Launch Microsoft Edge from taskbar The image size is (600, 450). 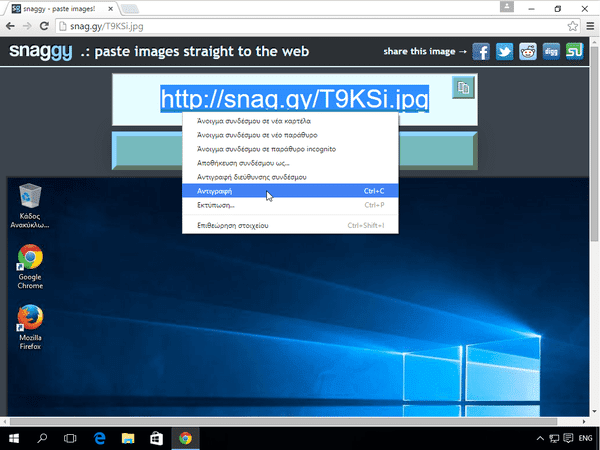point(99,438)
